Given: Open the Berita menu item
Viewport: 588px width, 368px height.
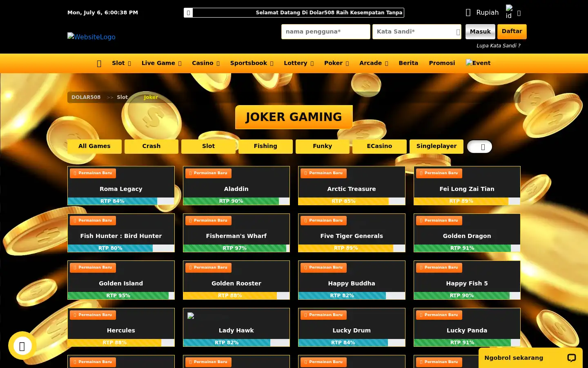Looking at the screenshot, I should pos(408,63).
